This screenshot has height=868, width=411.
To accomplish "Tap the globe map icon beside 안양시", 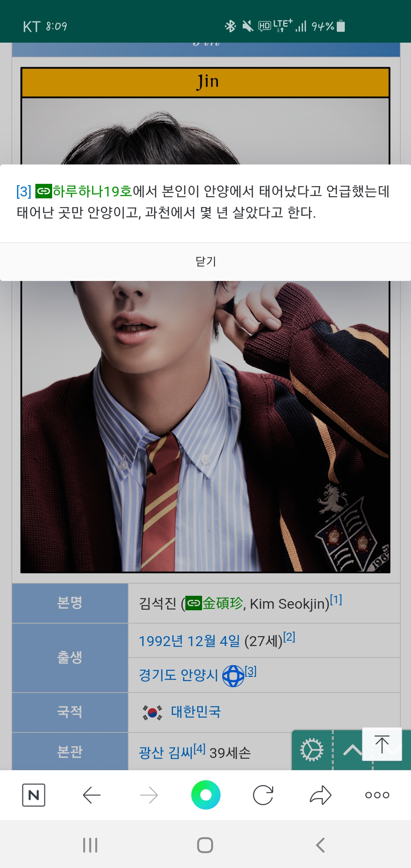I will pos(233,676).
